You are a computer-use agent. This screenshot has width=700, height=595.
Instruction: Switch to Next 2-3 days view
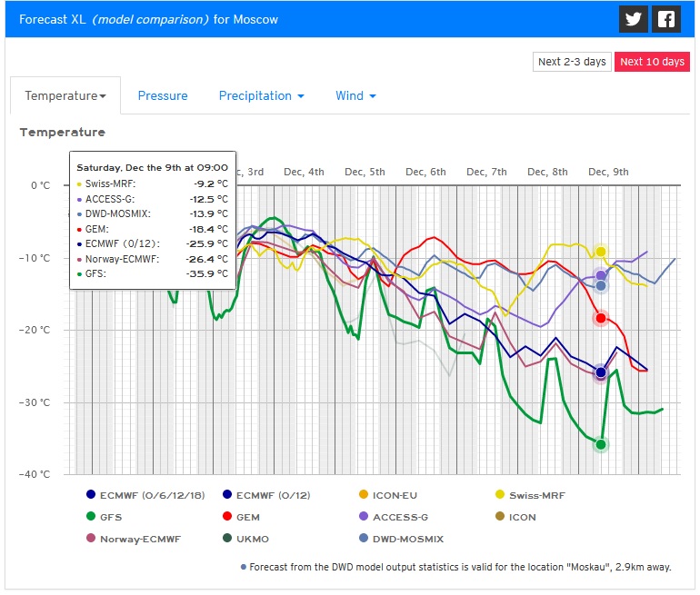pyautogui.click(x=572, y=62)
